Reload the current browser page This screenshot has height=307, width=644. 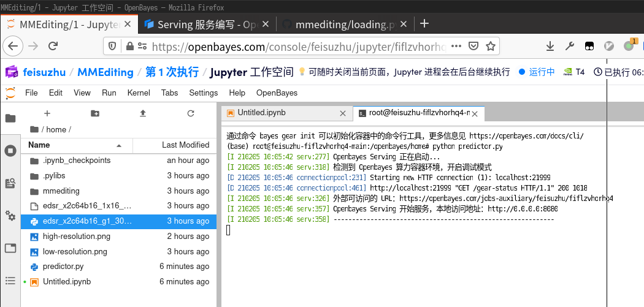click(x=53, y=46)
